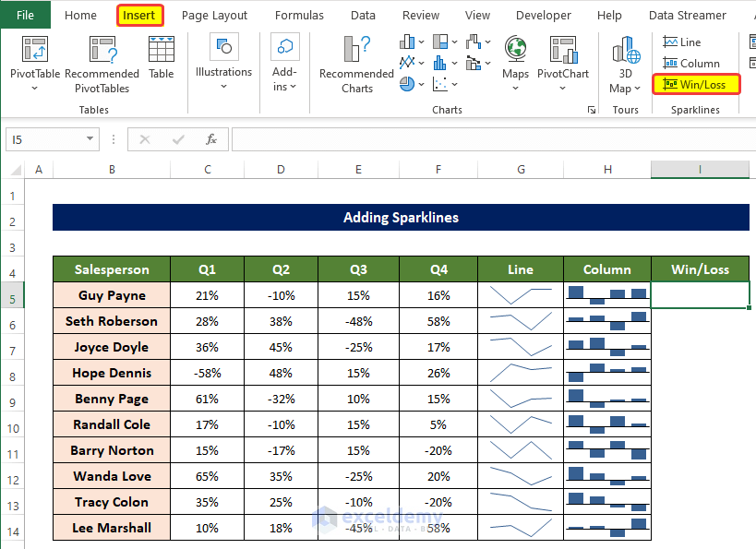Launch the Charts dialog box launcher
Screen dimensions: 756x549
point(591,110)
